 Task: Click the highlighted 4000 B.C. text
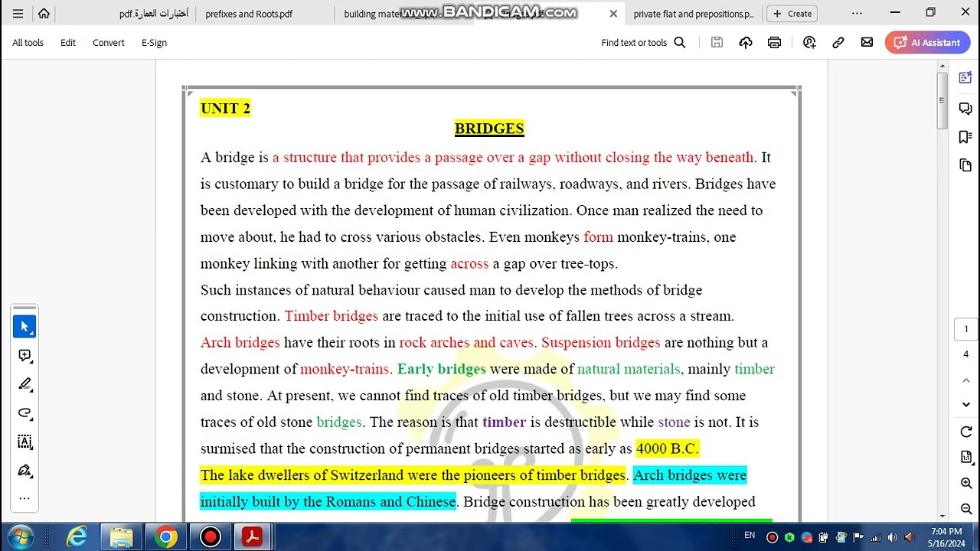click(667, 448)
